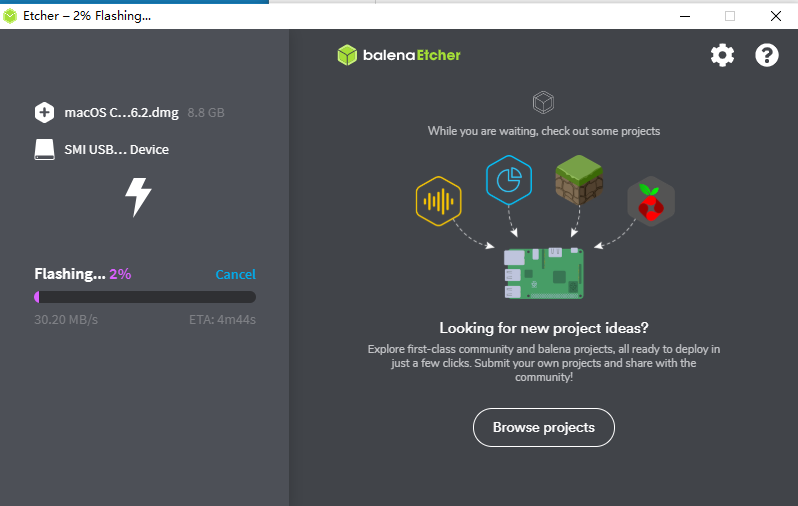This screenshot has height=506, width=798.
Task: Click the macOS C...6.2.dmg file name
Action: (122, 113)
